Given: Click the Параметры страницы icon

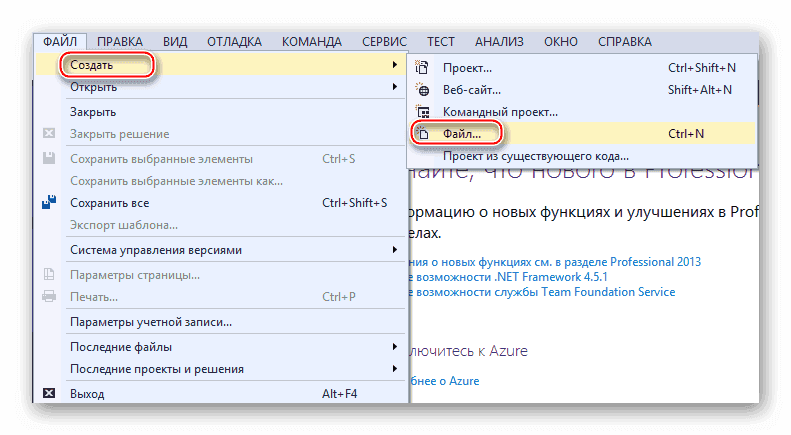Looking at the screenshot, I should [x=49, y=275].
